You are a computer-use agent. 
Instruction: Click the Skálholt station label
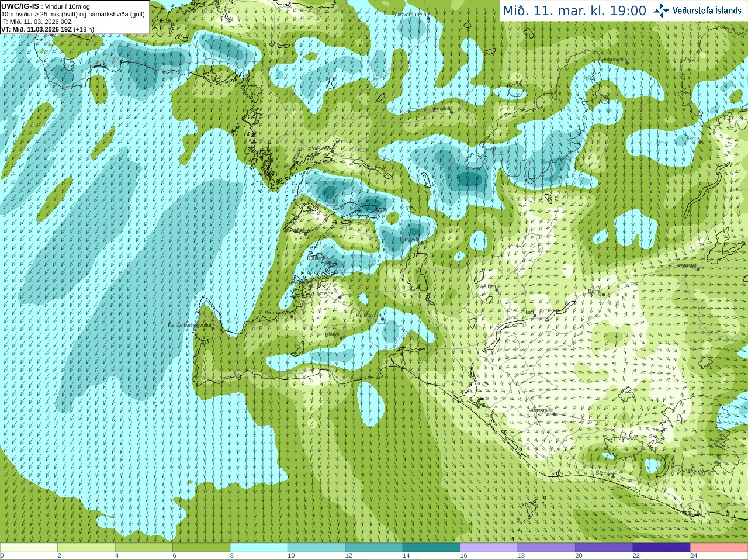click(x=487, y=286)
